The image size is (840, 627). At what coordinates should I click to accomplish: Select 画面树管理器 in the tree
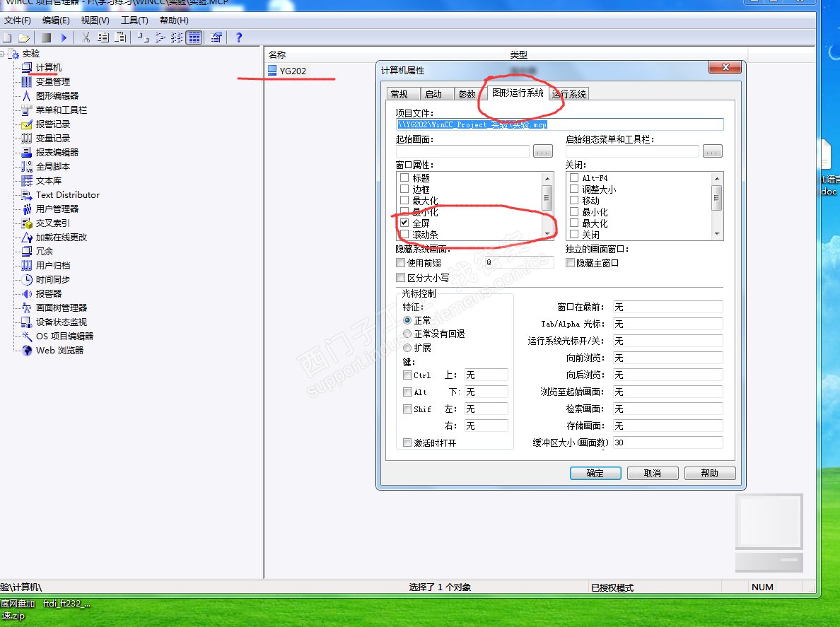click(61, 308)
